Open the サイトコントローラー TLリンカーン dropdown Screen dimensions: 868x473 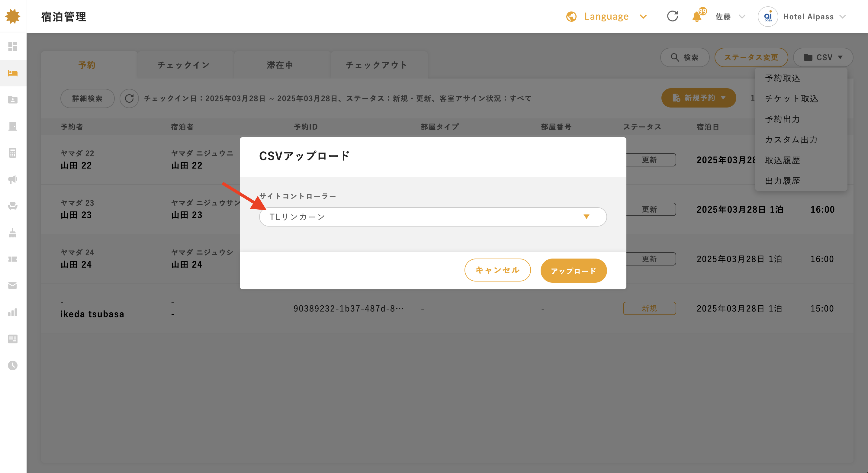pyautogui.click(x=433, y=217)
